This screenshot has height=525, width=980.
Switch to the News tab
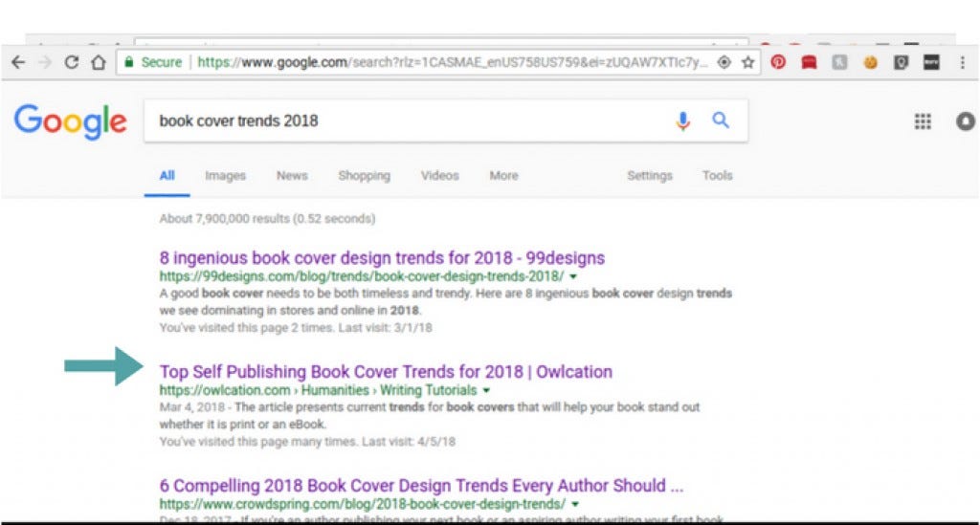click(292, 175)
